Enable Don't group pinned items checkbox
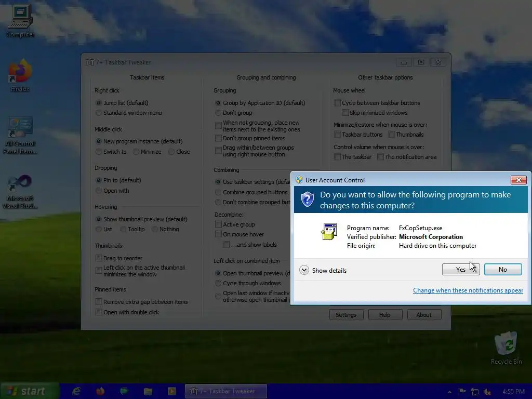Viewport: 532px width, 399px height. click(219, 138)
